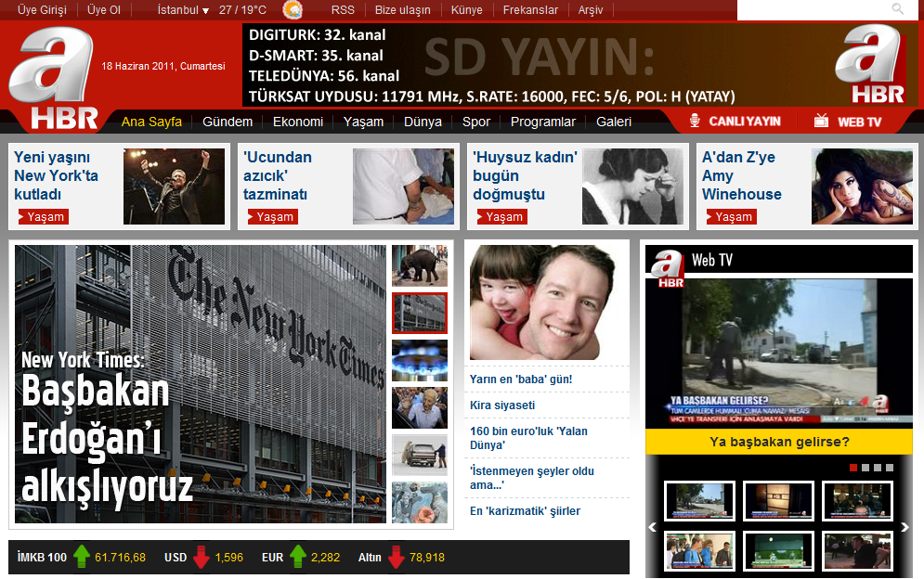924x579 pixels.
Task: Open the Galeri section
Action: (x=614, y=122)
